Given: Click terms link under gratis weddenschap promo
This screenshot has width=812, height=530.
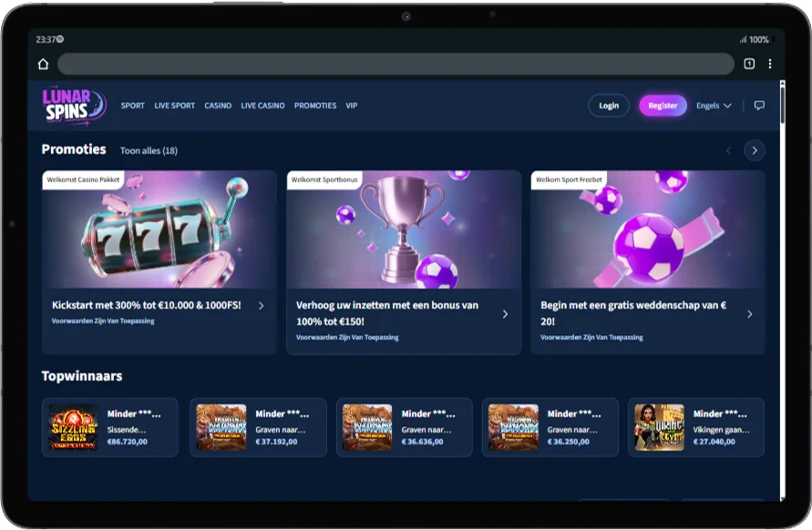Looking at the screenshot, I should pyautogui.click(x=591, y=338).
